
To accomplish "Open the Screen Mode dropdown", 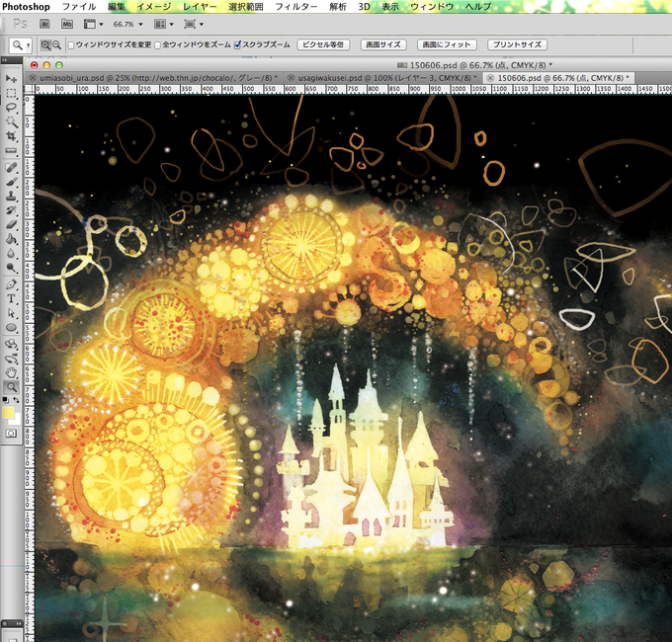I will tap(194, 25).
